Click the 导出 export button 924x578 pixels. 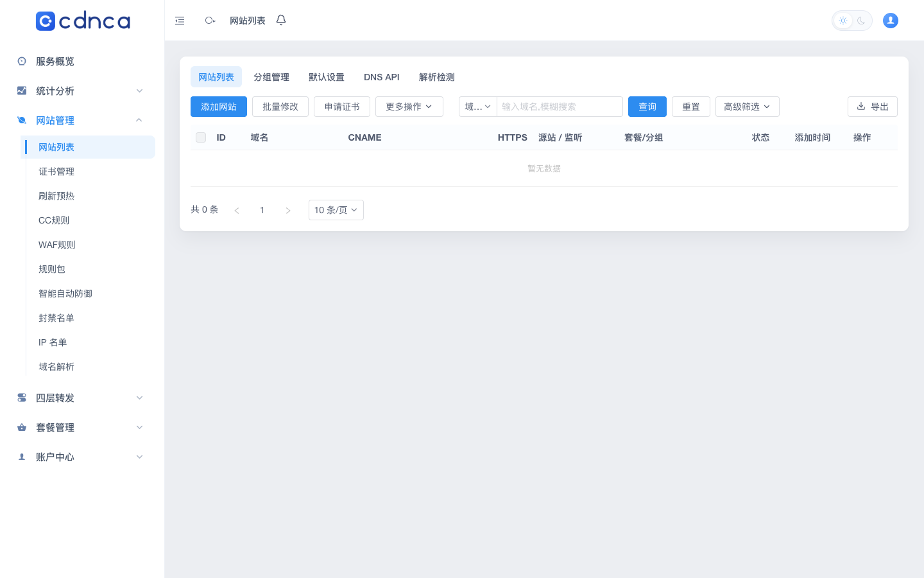[x=873, y=107]
